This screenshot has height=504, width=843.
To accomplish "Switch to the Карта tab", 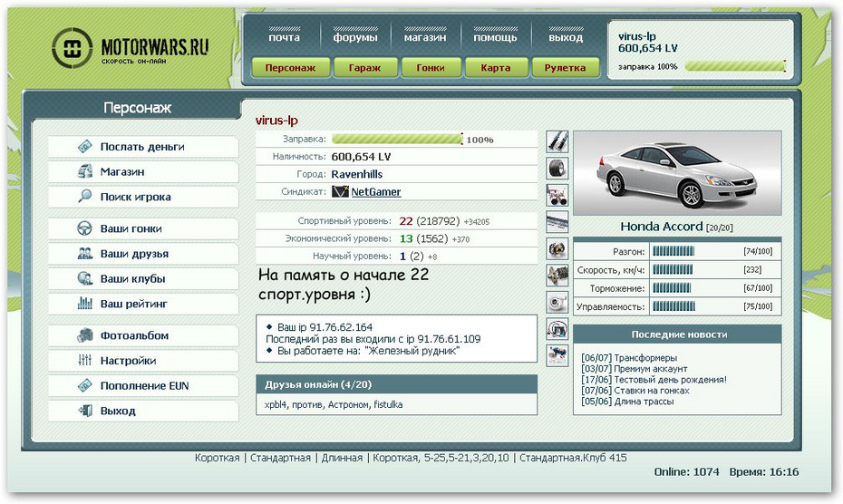I will [x=496, y=68].
